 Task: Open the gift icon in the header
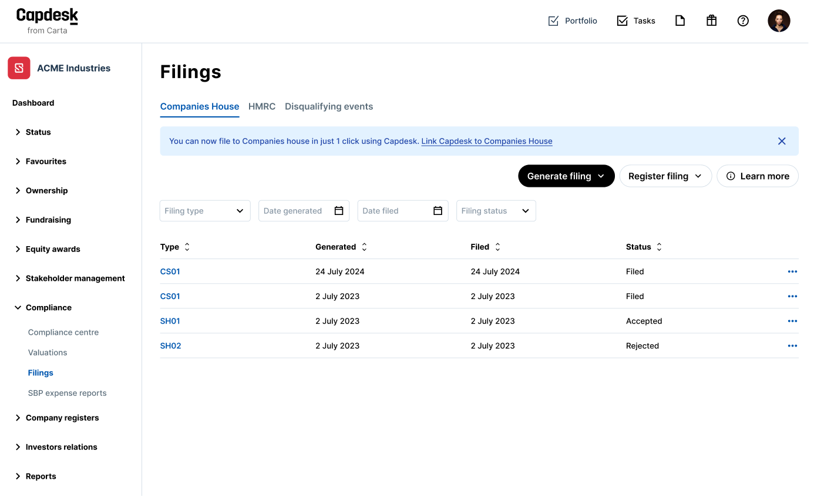711,21
